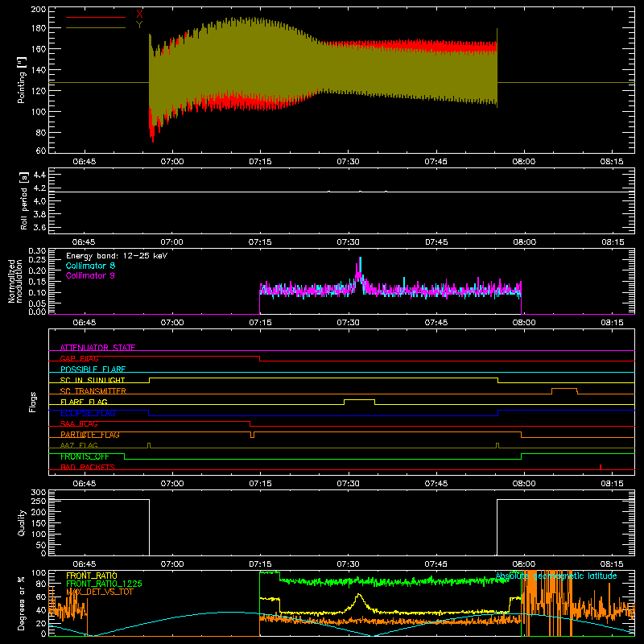Screen dimensions: 644x644
Task: Click the 200 tick on Pointing axis
Action: coord(39,10)
